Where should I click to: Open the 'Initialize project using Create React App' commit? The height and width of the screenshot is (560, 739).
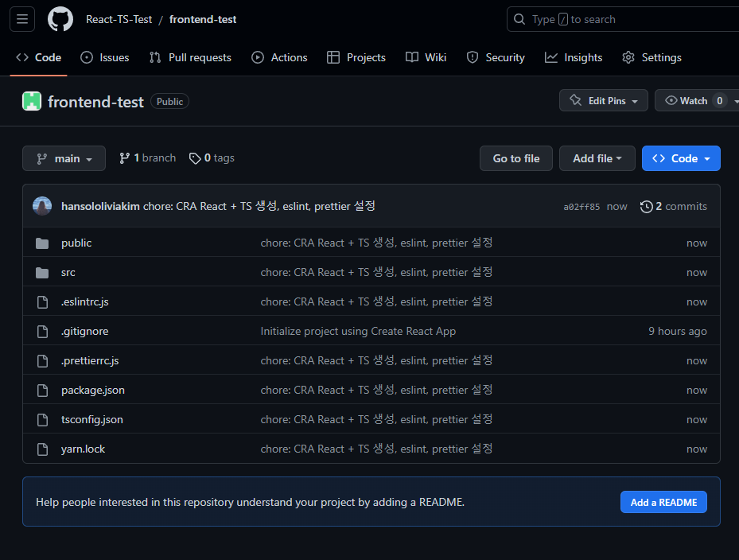tap(358, 332)
